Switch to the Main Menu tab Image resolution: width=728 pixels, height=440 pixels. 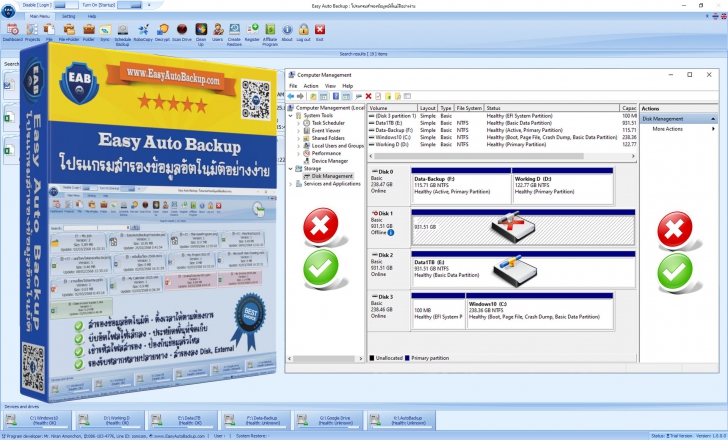tap(39, 16)
